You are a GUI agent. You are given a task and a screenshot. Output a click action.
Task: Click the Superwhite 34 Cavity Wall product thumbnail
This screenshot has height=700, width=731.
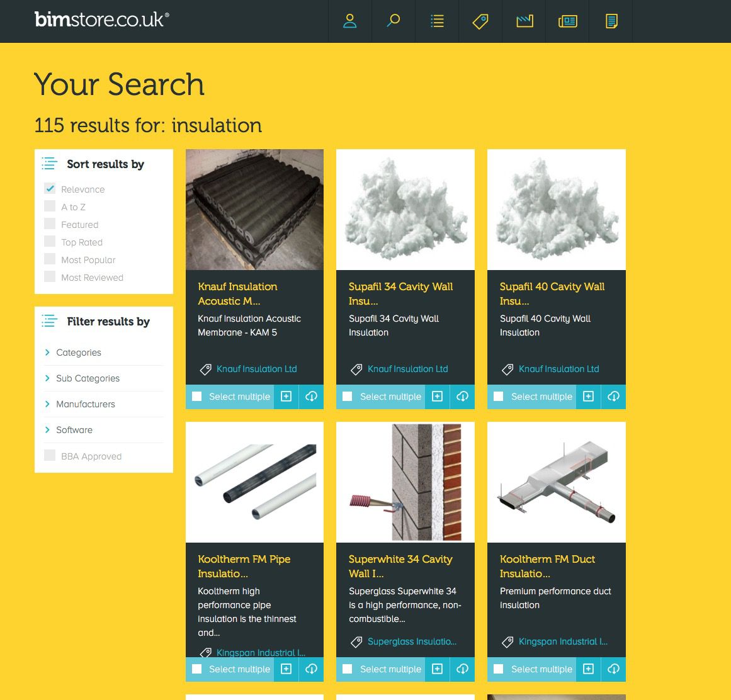coord(405,481)
